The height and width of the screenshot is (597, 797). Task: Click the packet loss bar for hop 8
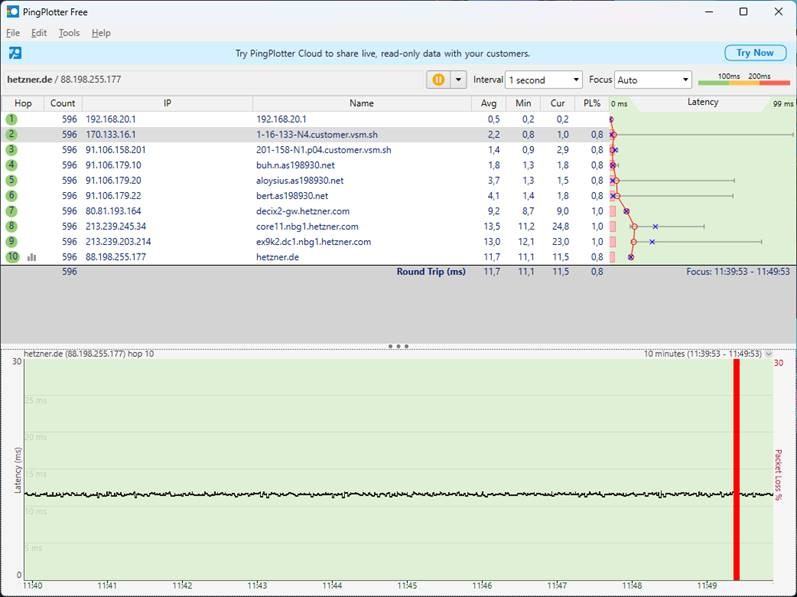(612, 227)
